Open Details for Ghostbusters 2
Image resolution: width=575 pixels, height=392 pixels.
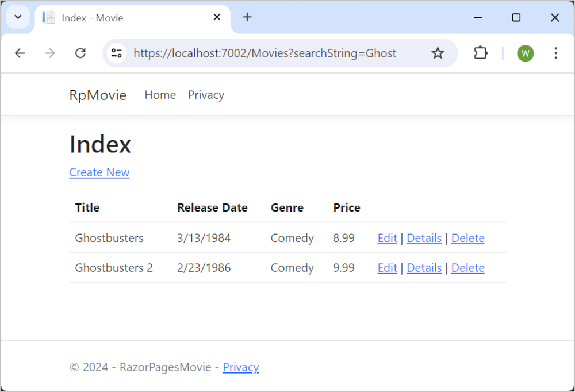(x=424, y=267)
